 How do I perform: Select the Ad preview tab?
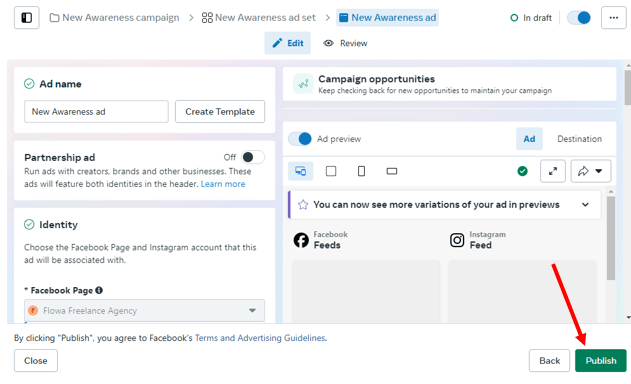click(529, 139)
